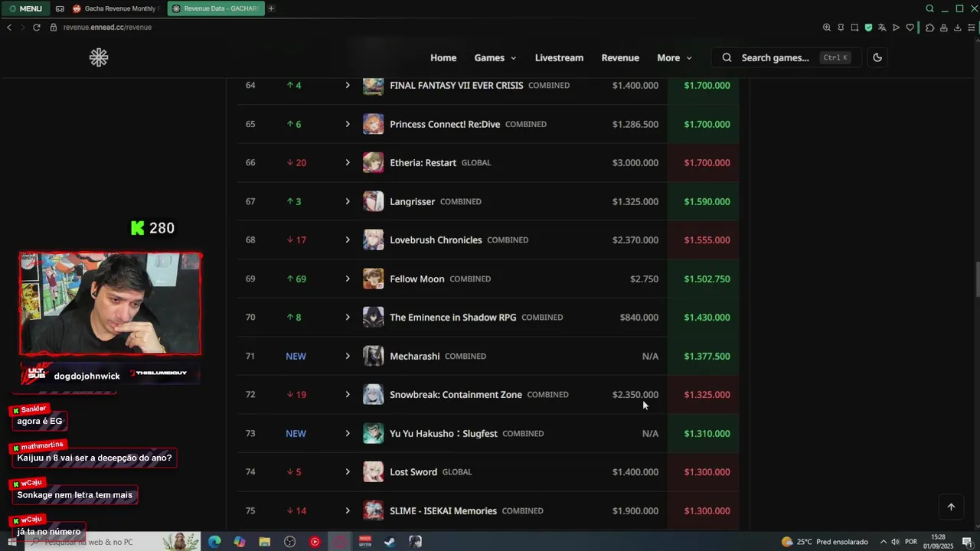980x551 pixels.
Task: Click the zoom magnifier icon in address bar
Action: pyautogui.click(x=827, y=28)
